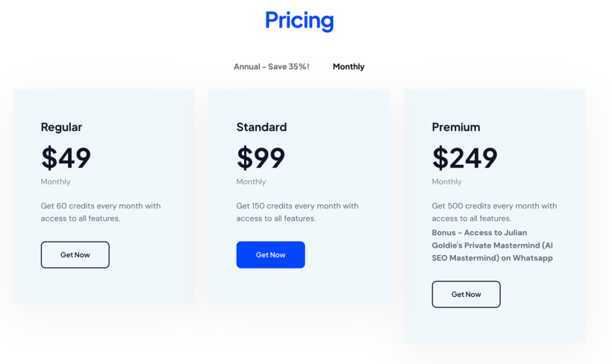Click the Standard plan title
Viewport: 612px width, 364px height.
tap(261, 127)
